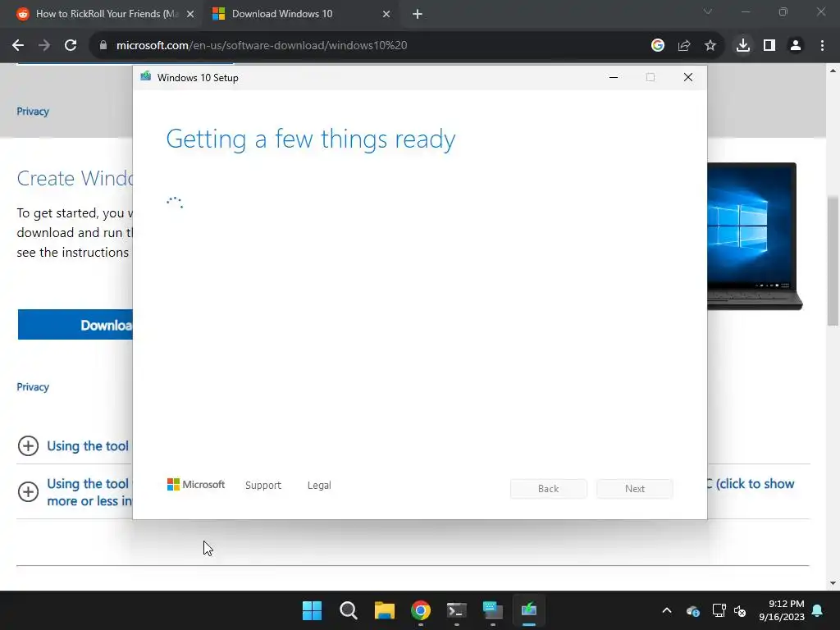Close the RickRoll Reddit tab
Screen dimensions: 840x630
click(x=190, y=15)
